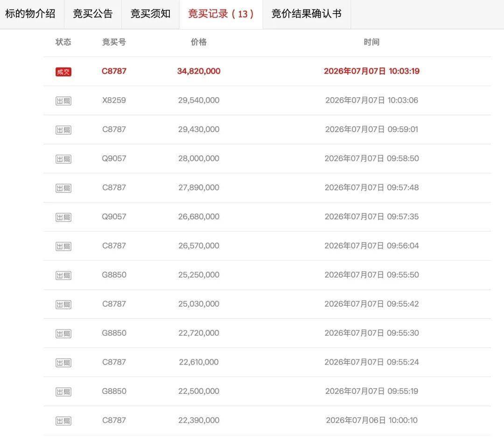Screen dimensions: 504x442
Task: Select the price 22,500,000
Action: point(199,391)
